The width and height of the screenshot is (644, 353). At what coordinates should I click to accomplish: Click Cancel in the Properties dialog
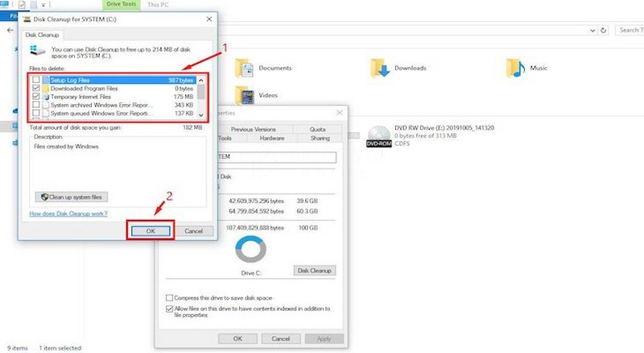point(280,338)
